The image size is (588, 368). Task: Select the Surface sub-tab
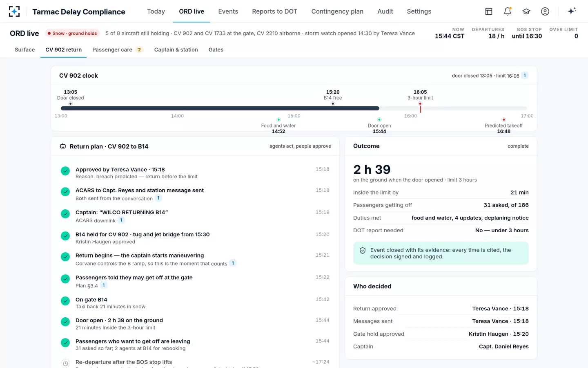point(25,49)
